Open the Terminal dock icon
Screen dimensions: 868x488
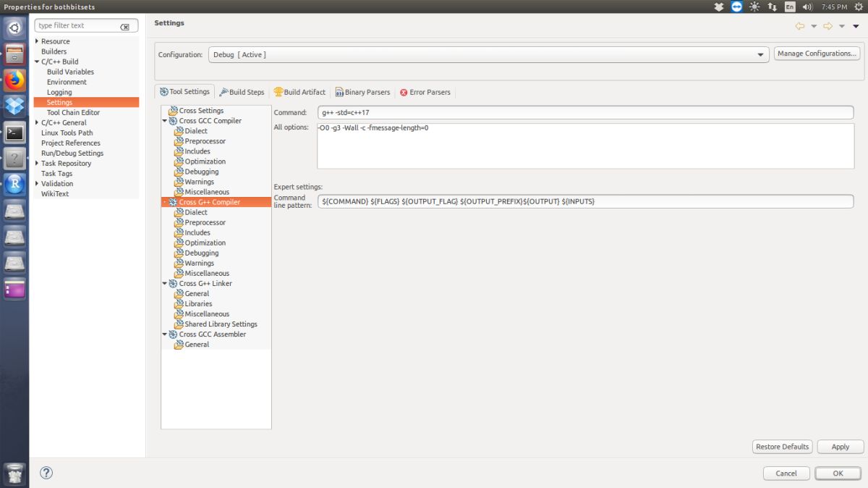(x=14, y=132)
